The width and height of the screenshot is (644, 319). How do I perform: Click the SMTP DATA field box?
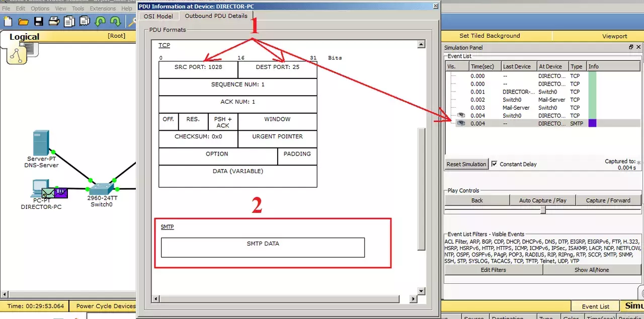click(x=263, y=247)
